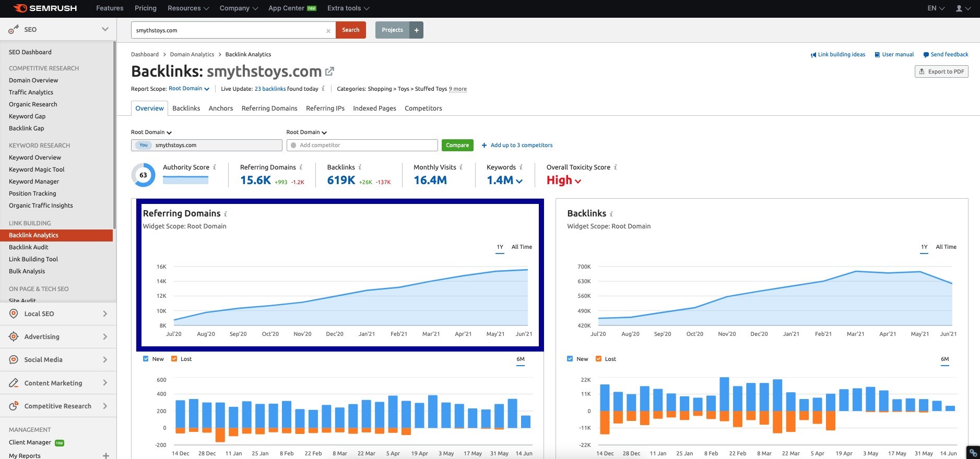Expand the High toxicity score dropdown
The width and height of the screenshot is (980, 459).
click(x=564, y=180)
